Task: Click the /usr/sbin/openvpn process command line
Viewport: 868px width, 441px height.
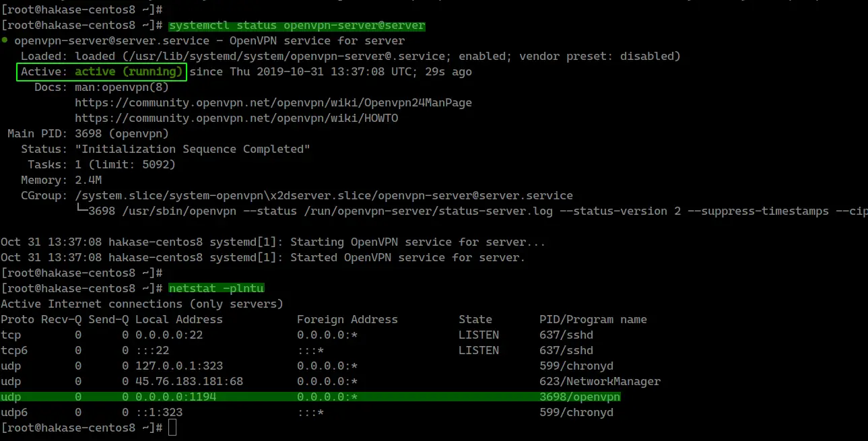Action: [x=478, y=211]
